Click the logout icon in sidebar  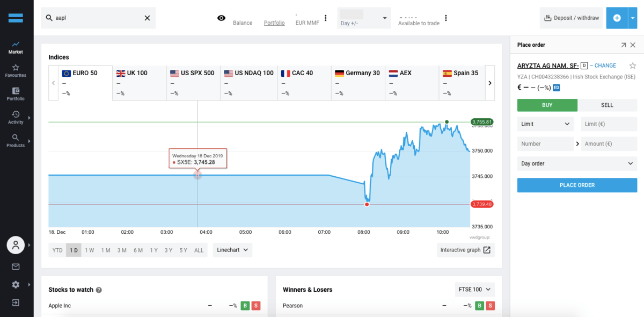(16, 302)
